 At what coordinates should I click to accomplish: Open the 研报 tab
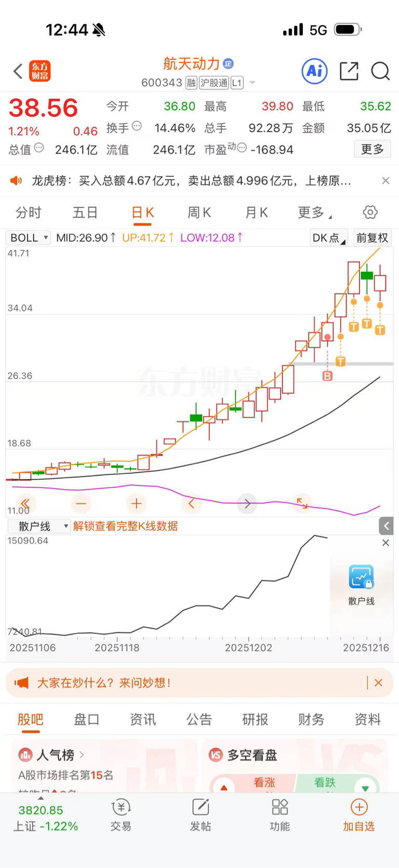[255, 719]
